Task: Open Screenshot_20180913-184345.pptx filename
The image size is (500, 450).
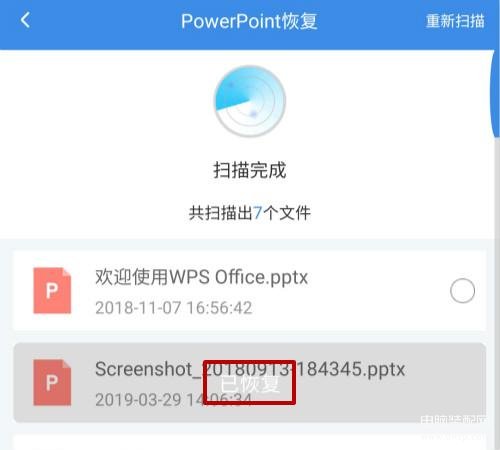Action: pyautogui.click(x=250, y=369)
